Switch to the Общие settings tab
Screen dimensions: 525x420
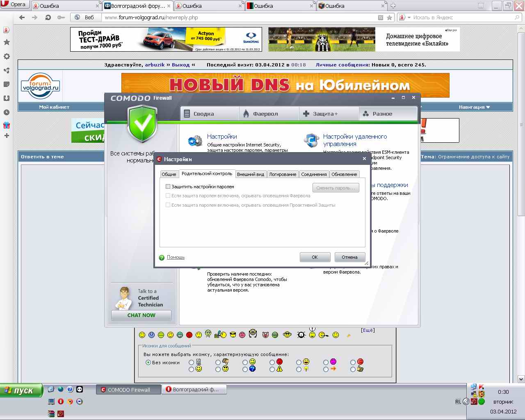169,174
